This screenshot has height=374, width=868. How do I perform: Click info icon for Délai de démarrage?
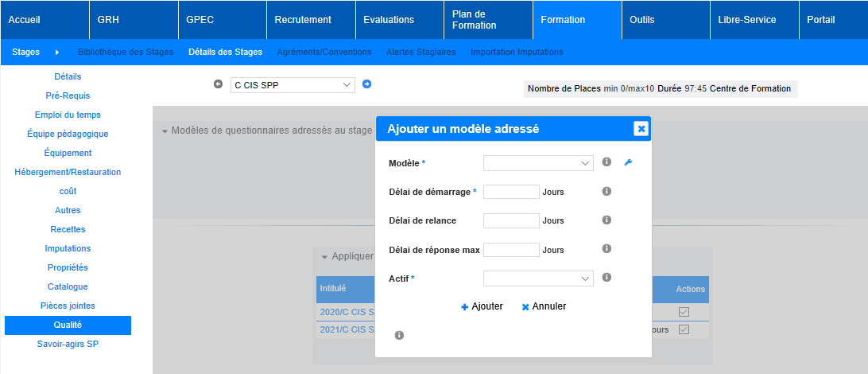point(606,191)
